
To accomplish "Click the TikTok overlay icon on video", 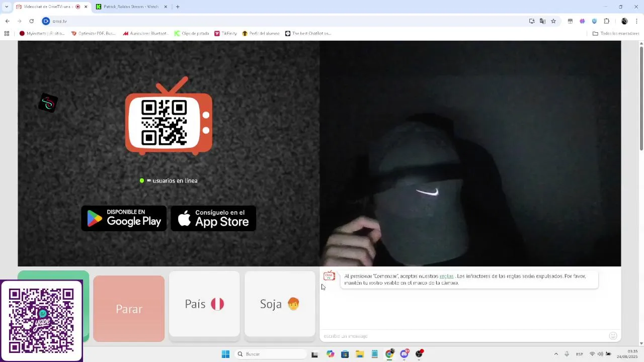I will tap(48, 104).
